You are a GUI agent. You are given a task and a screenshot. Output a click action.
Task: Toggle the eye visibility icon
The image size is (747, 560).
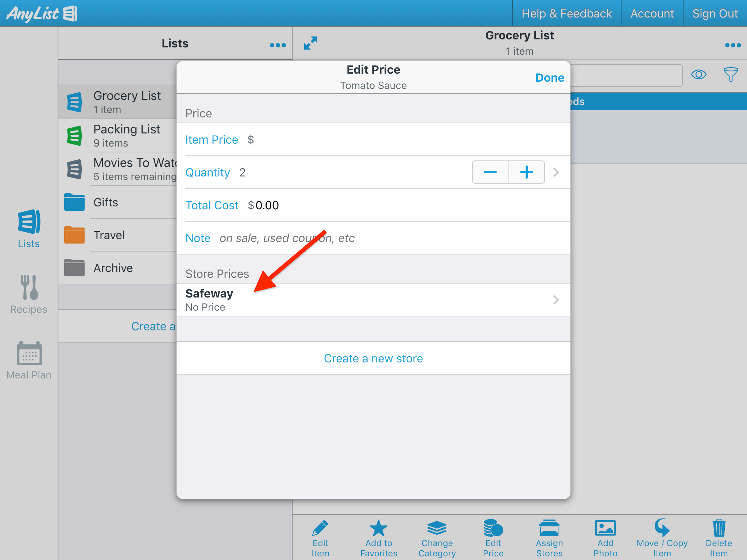698,75
